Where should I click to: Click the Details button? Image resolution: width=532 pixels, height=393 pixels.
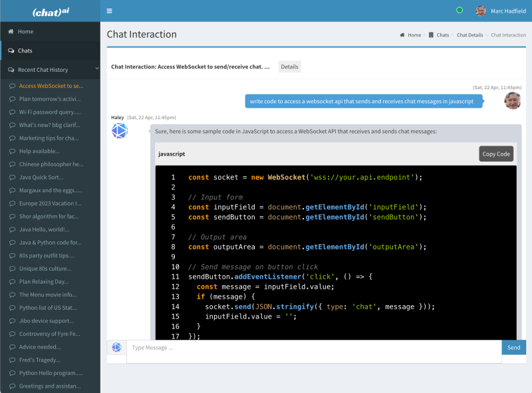coord(290,66)
